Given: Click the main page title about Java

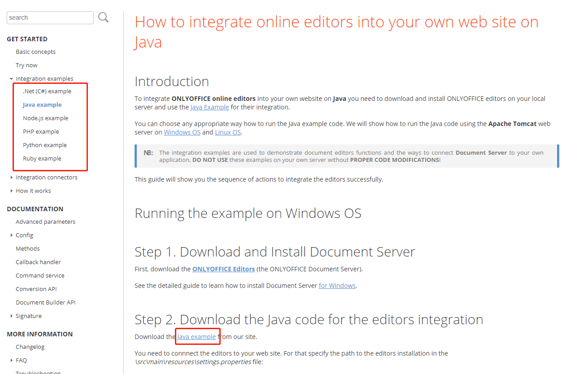Looking at the screenshot, I should [x=336, y=31].
